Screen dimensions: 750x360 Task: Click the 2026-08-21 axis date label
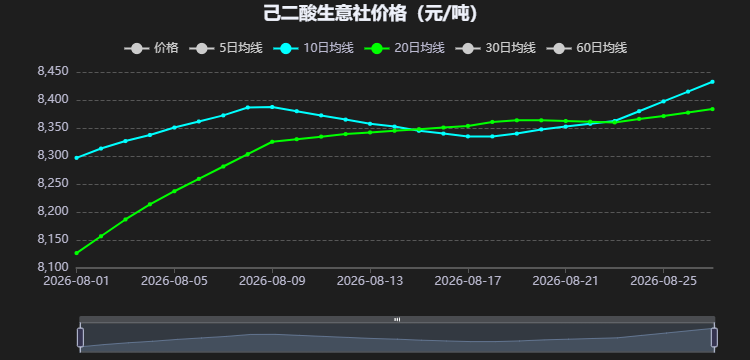pyautogui.click(x=565, y=281)
